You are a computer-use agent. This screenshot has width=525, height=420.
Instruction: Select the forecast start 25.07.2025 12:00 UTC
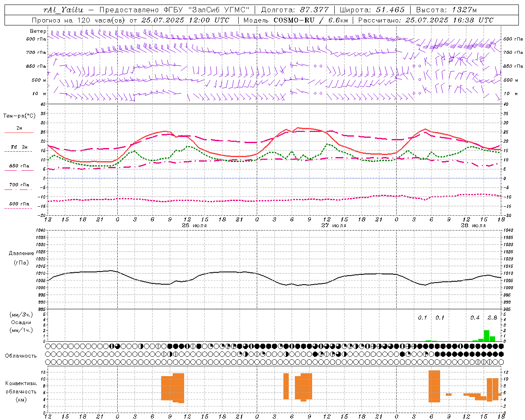point(185,20)
